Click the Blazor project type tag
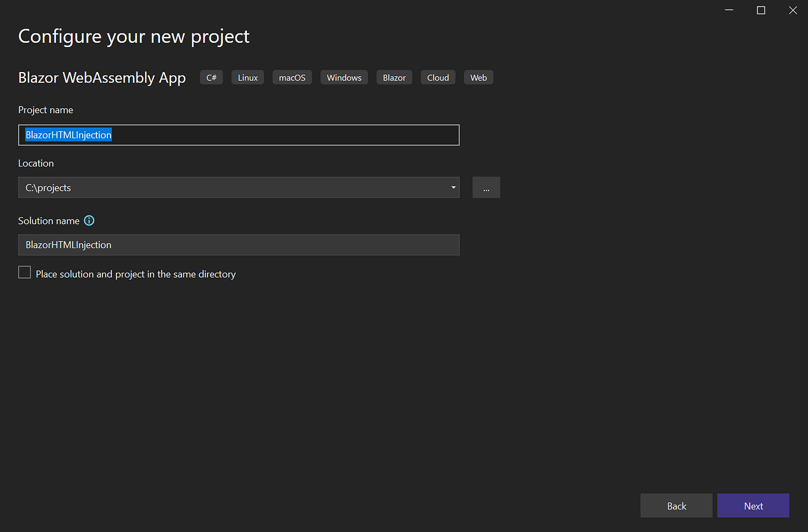The image size is (808, 532). [x=394, y=77]
